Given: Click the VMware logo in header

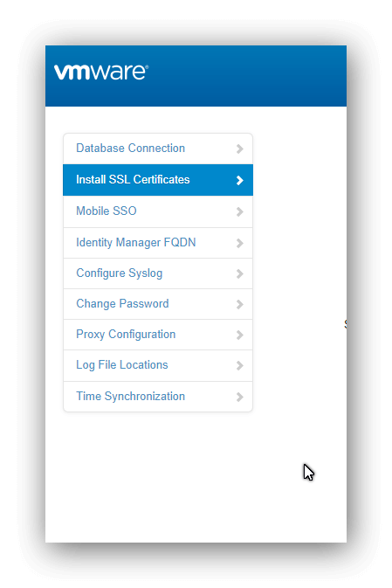Looking at the screenshot, I should 101,72.
